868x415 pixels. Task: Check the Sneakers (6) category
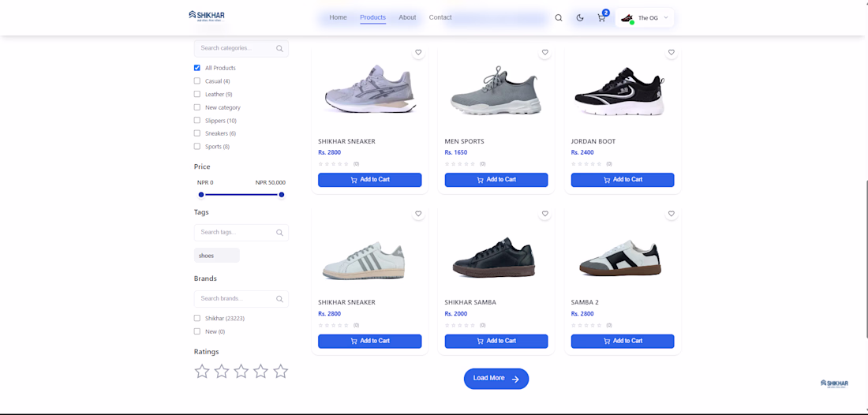tap(197, 133)
